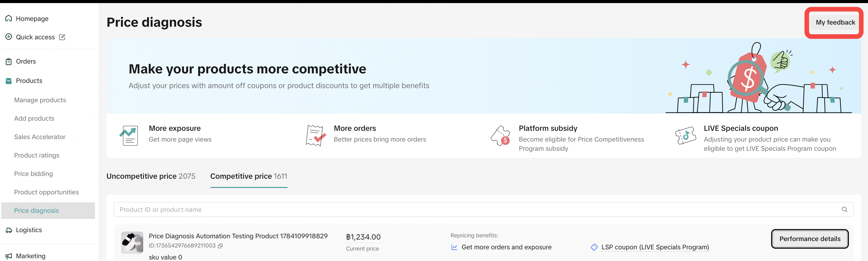Viewport: 868px width, 261px height.
Task: Click the Marketing megaphone icon
Action: 9,256
